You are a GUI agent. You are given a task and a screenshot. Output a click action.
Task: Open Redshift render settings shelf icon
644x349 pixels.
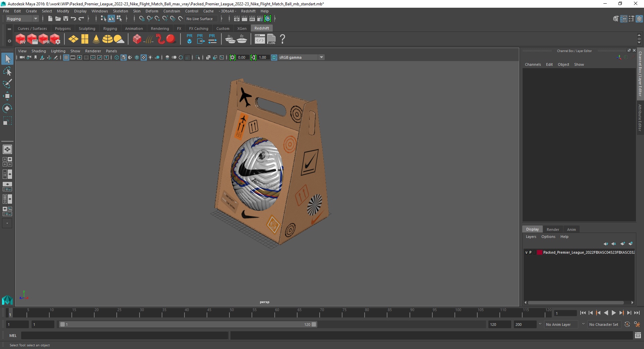point(55,39)
